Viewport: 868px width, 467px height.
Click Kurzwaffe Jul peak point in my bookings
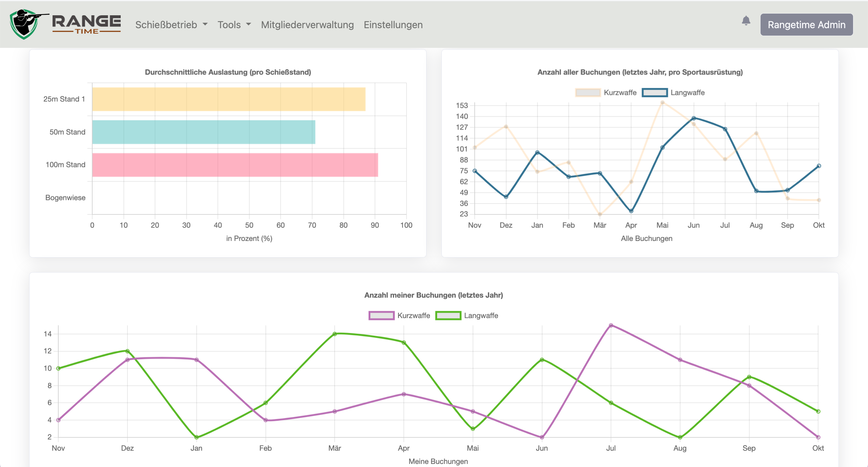pos(611,325)
